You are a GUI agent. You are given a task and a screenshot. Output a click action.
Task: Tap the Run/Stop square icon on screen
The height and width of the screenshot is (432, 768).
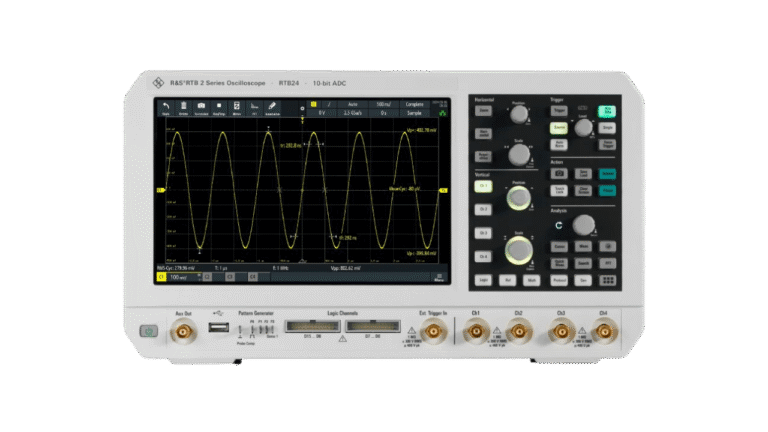(x=219, y=106)
